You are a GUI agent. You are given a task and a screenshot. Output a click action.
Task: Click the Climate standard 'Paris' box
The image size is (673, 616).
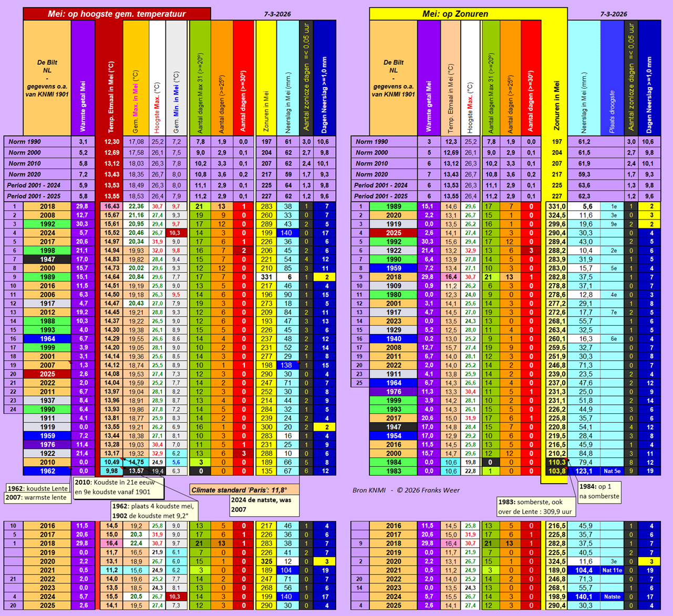[x=244, y=490]
